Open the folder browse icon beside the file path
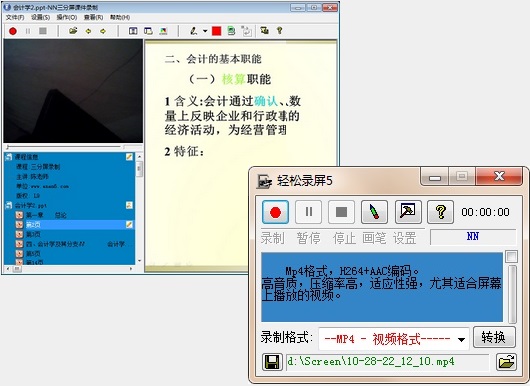Screen dimensions: 530x386 click(506, 362)
